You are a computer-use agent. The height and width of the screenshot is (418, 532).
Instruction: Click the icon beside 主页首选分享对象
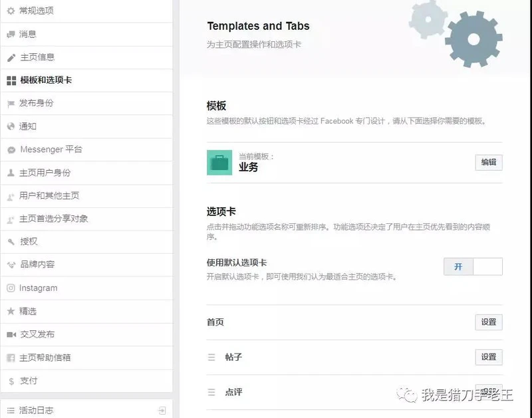point(11,219)
